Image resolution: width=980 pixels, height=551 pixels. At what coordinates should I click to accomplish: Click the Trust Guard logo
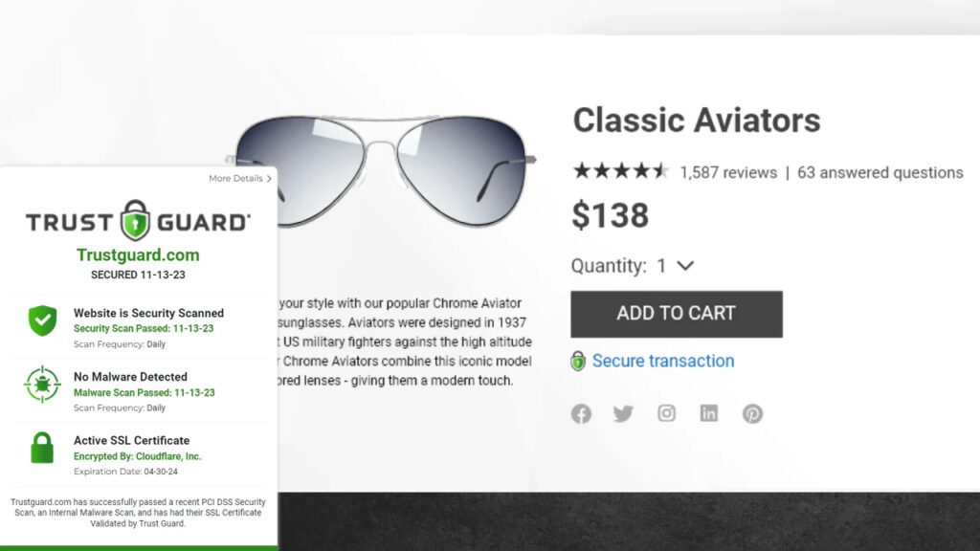pos(138,221)
